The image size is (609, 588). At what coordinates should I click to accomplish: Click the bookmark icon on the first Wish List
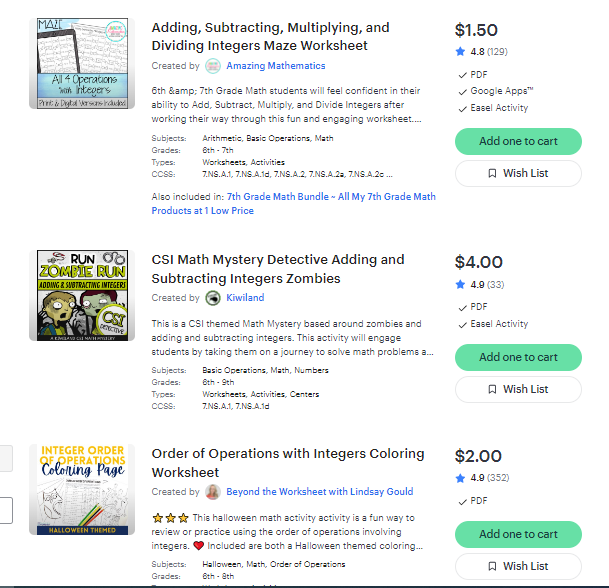(x=492, y=173)
